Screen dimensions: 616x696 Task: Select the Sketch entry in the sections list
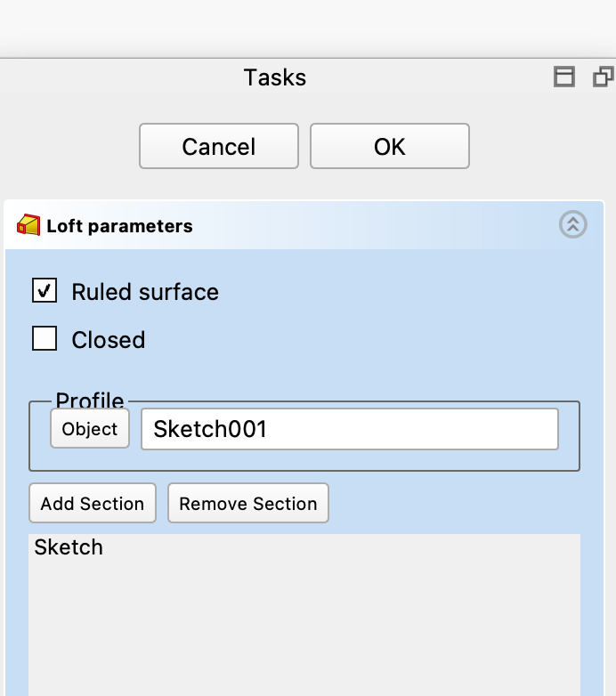tap(69, 547)
